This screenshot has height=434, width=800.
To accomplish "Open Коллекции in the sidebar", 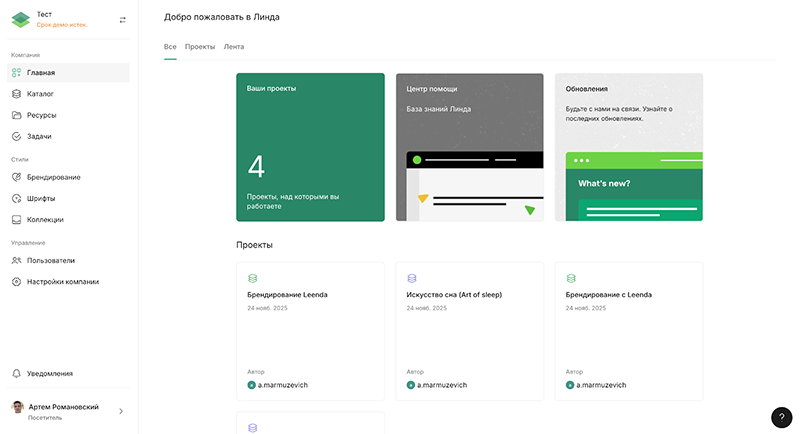I will pyautogui.click(x=45, y=219).
